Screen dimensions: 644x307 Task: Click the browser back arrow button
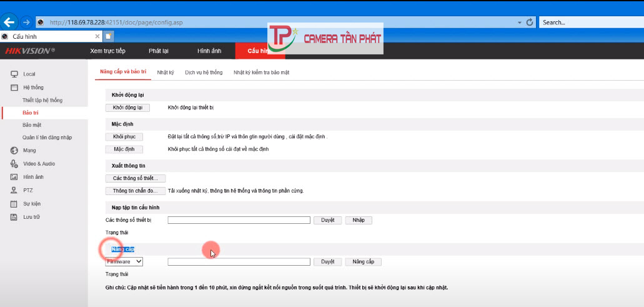coord(8,22)
